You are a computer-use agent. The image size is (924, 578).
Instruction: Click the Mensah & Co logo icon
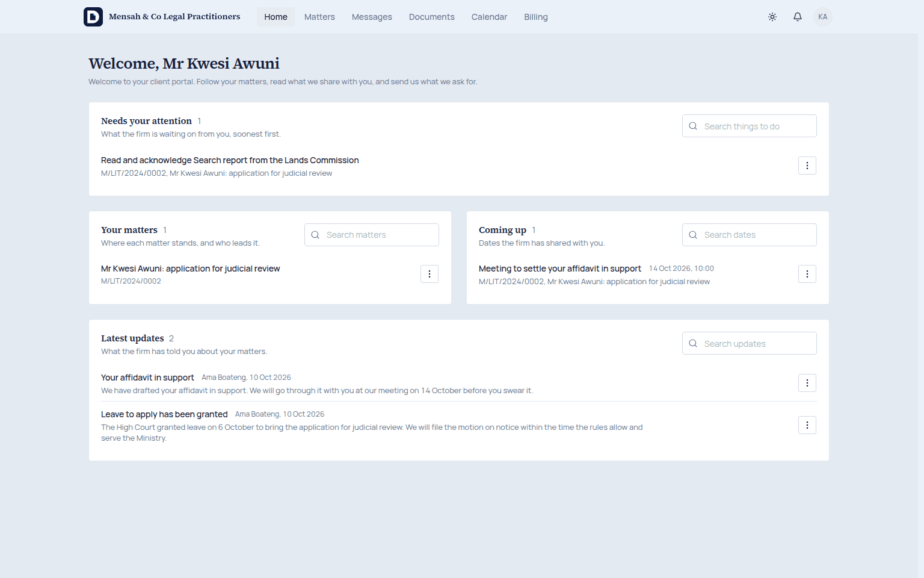point(93,17)
